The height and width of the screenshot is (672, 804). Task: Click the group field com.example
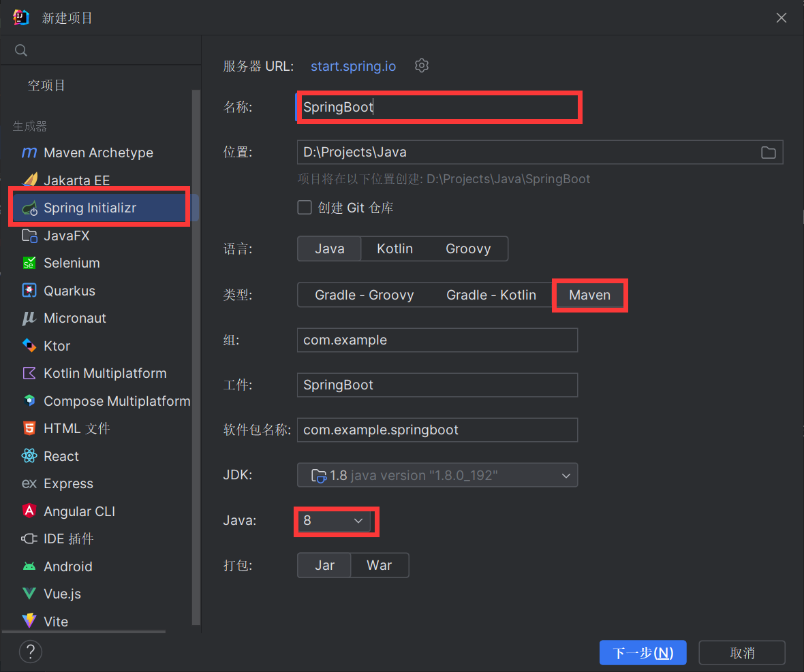437,340
